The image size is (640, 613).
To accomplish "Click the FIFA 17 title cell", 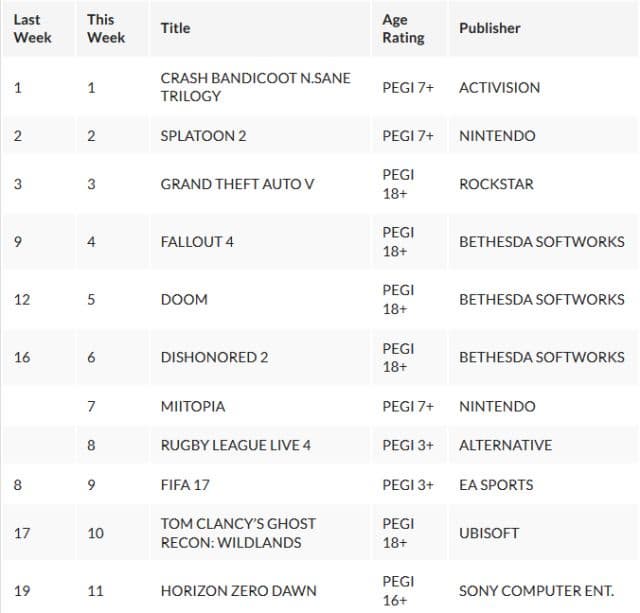I will pyautogui.click(x=185, y=485).
